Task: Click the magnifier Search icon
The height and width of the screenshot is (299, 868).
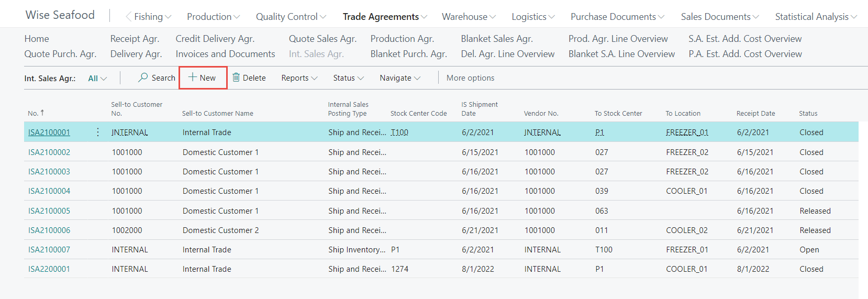Action: (x=143, y=77)
